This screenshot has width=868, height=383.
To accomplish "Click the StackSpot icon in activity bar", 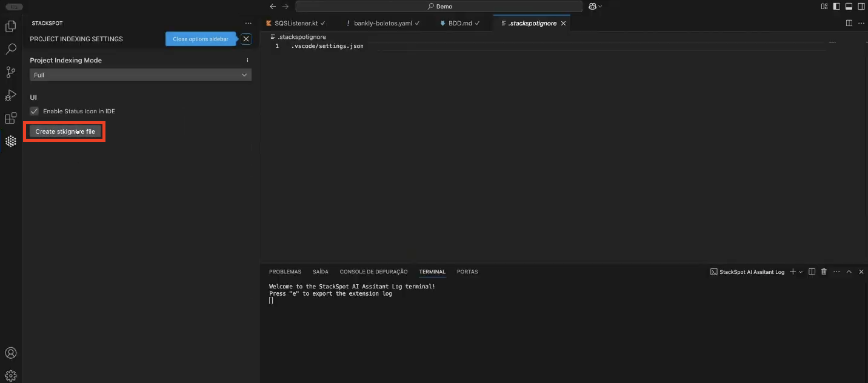I will tap(10, 141).
